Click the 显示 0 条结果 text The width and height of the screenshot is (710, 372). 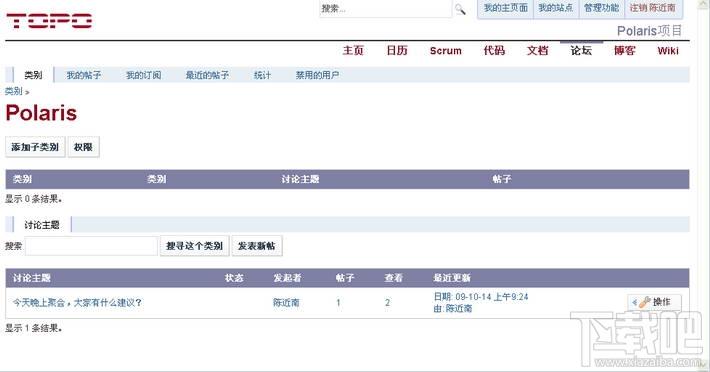click(x=34, y=199)
